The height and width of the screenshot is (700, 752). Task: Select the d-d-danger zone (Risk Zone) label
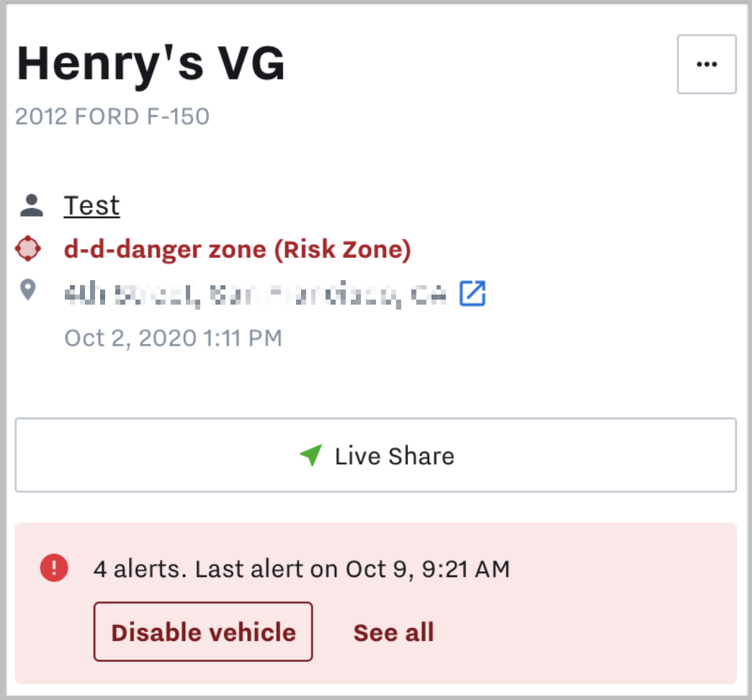[237, 250]
